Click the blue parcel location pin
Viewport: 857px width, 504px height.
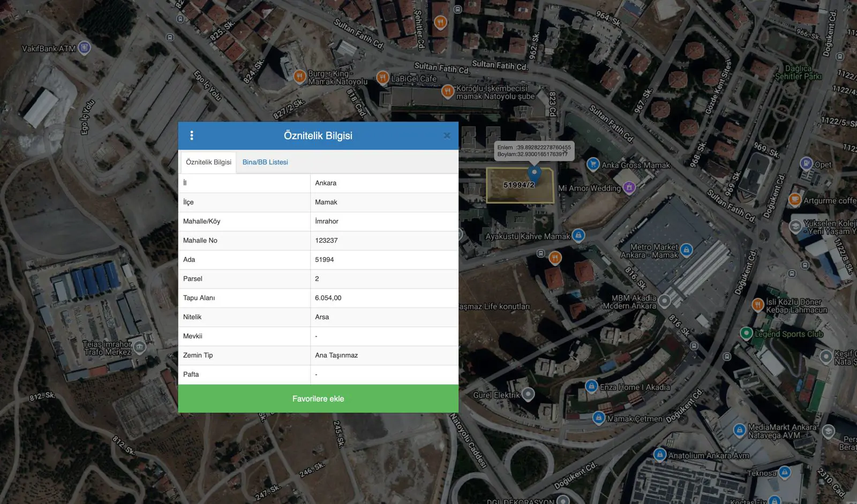[534, 174]
